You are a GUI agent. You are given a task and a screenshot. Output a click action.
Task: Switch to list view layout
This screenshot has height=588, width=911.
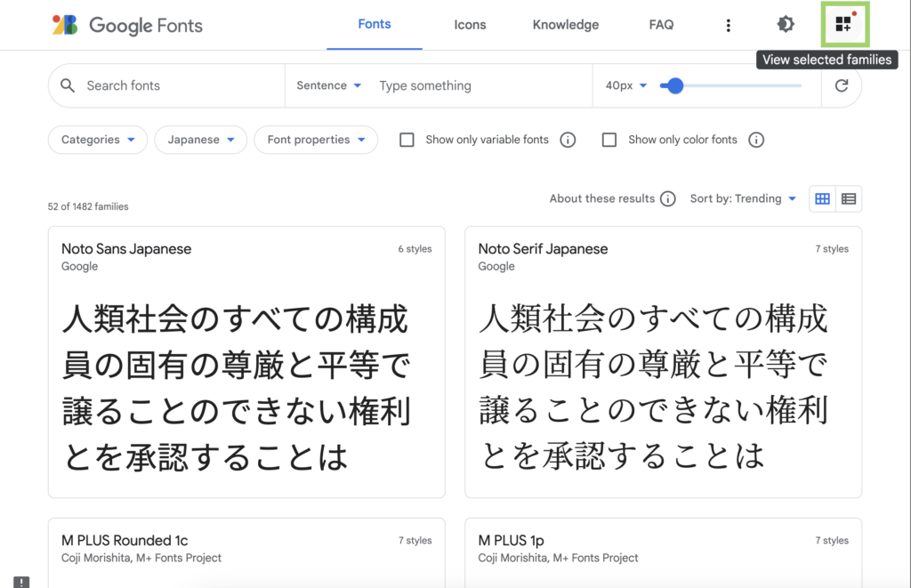[x=849, y=199]
